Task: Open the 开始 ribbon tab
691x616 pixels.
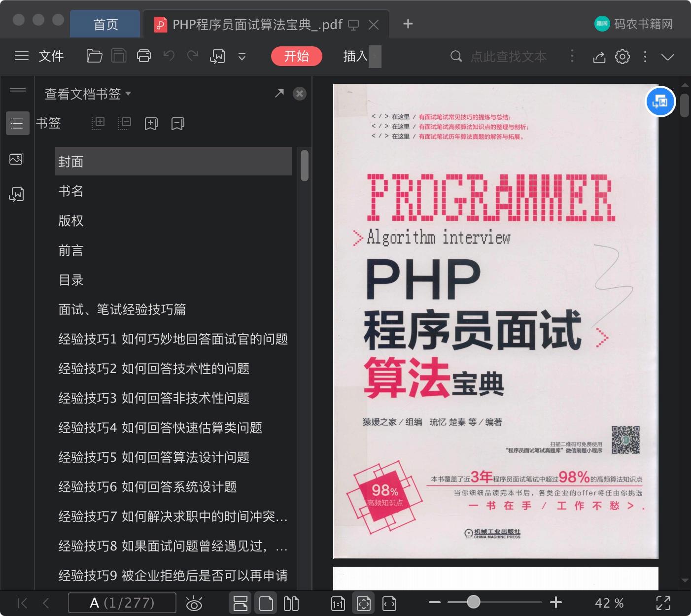Action: pyautogui.click(x=297, y=56)
